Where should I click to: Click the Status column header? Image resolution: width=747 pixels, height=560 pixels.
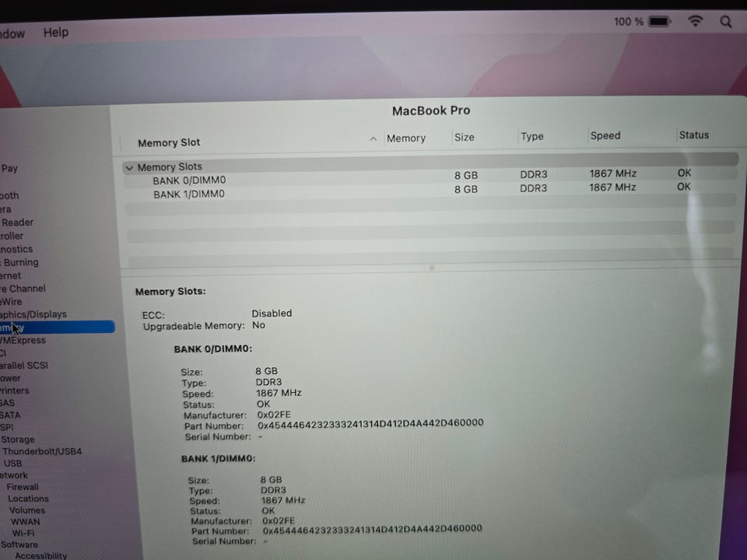tap(693, 135)
